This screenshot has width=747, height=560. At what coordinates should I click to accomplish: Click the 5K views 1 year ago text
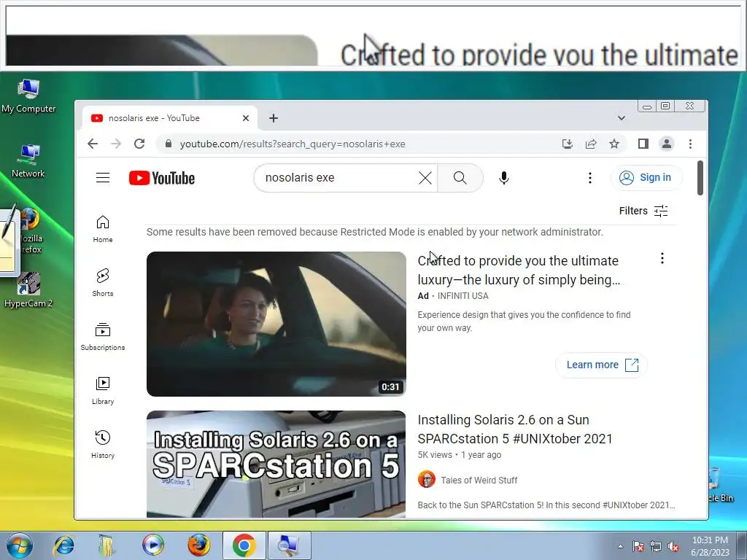point(460,455)
